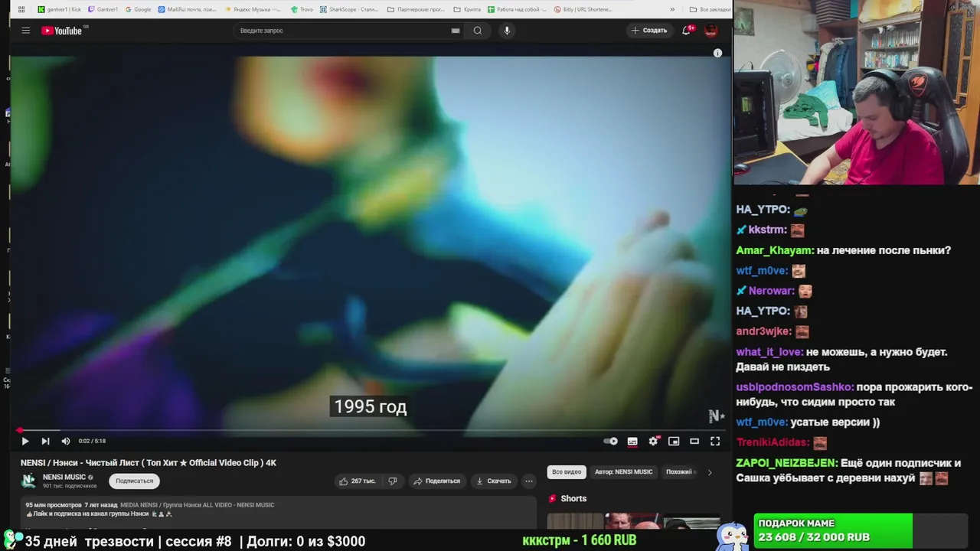The width and height of the screenshot is (980, 551).
Task: Select the Все видео chip
Action: point(567,471)
